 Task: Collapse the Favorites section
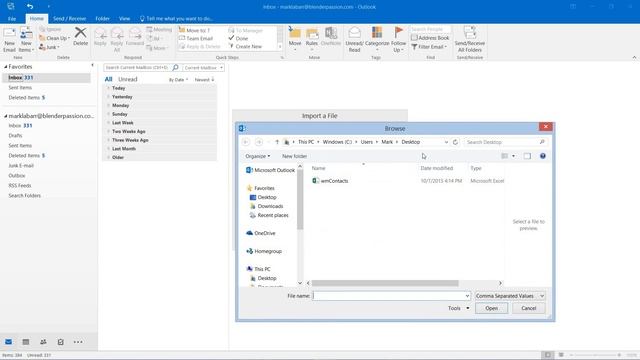(x=6, y=67)
